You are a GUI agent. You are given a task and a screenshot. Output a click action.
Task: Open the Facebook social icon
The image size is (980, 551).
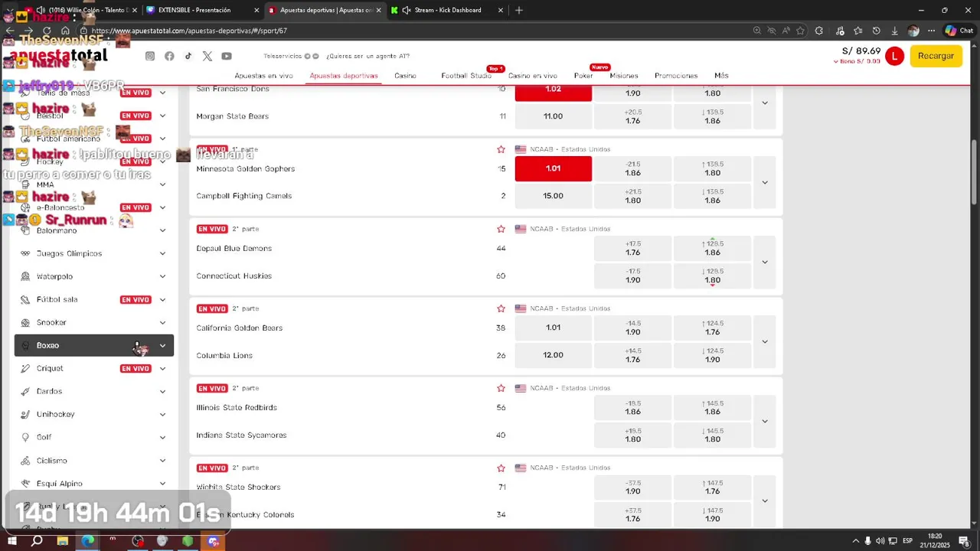click(x=169, y=56)
